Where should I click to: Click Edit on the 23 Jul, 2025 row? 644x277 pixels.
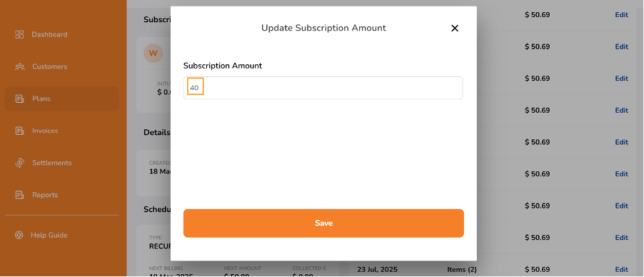click(621, 270)
